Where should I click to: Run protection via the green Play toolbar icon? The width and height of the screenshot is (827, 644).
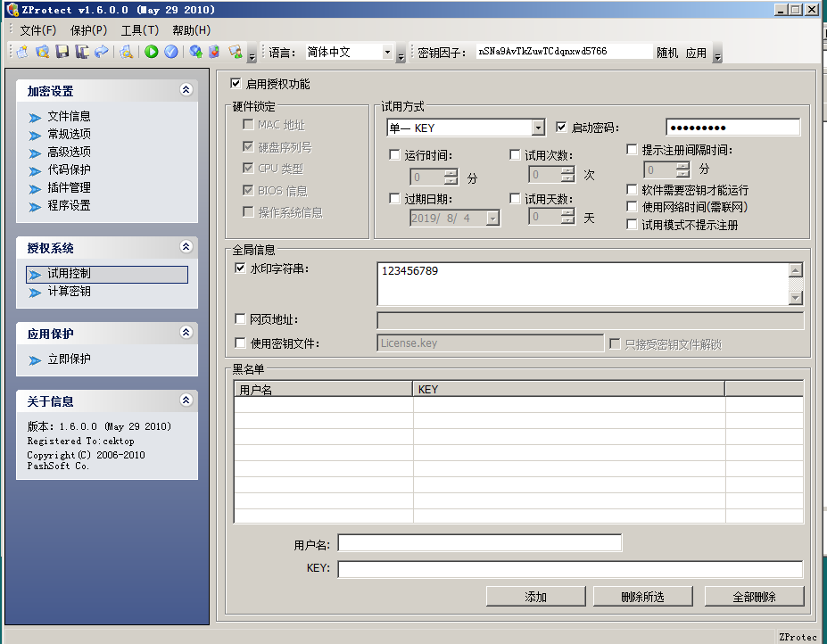click(152, 52)
